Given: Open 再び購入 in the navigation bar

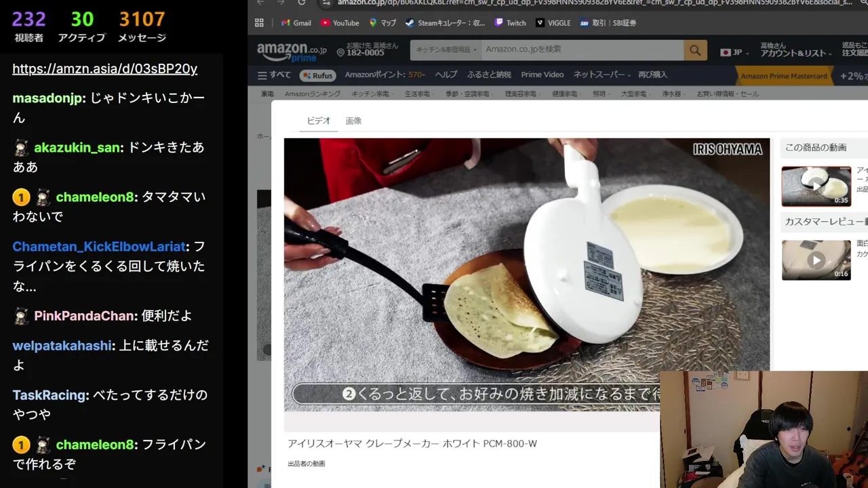Looking at the screenshot, I should tap(652, 75).
